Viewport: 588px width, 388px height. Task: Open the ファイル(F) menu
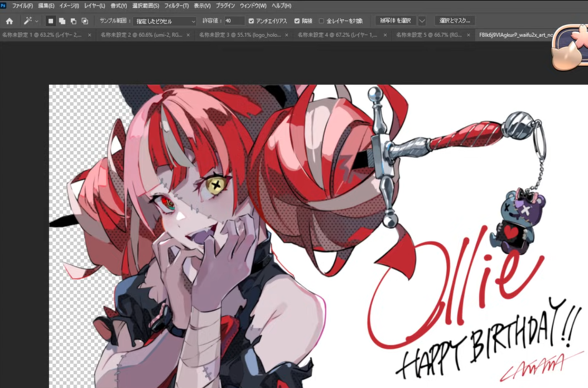point(22,6)
